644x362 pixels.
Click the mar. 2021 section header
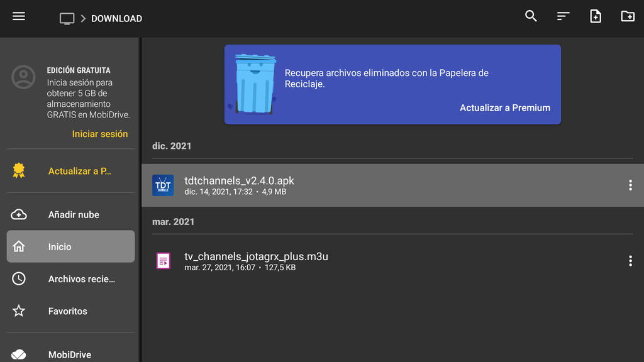(174, 222)
